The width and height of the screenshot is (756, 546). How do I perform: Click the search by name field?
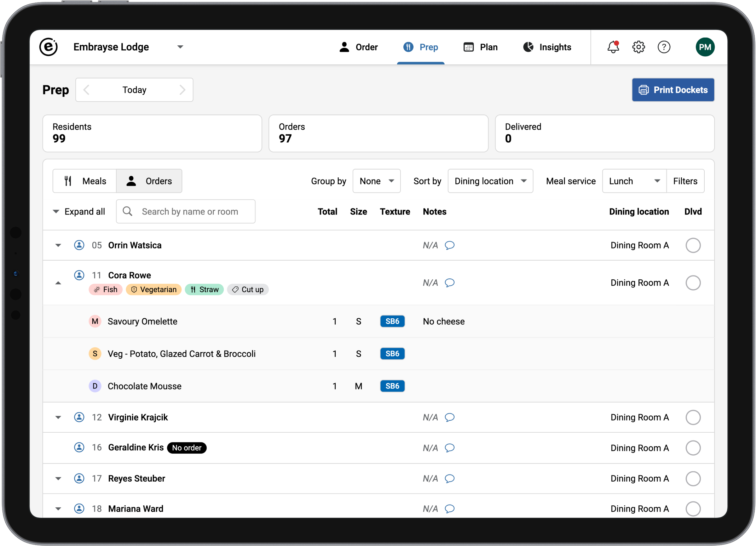point(190,212)
